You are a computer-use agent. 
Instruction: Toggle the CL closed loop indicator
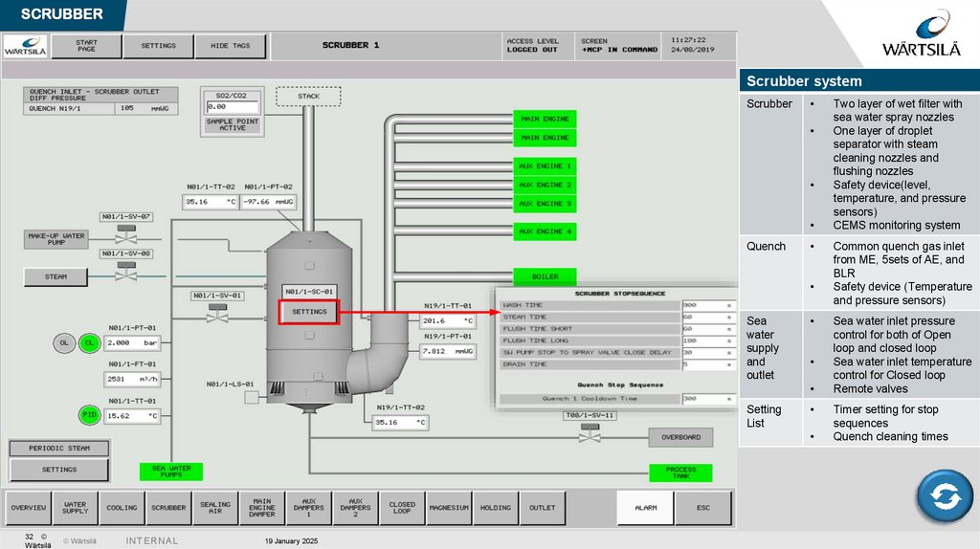coord(89,343)
